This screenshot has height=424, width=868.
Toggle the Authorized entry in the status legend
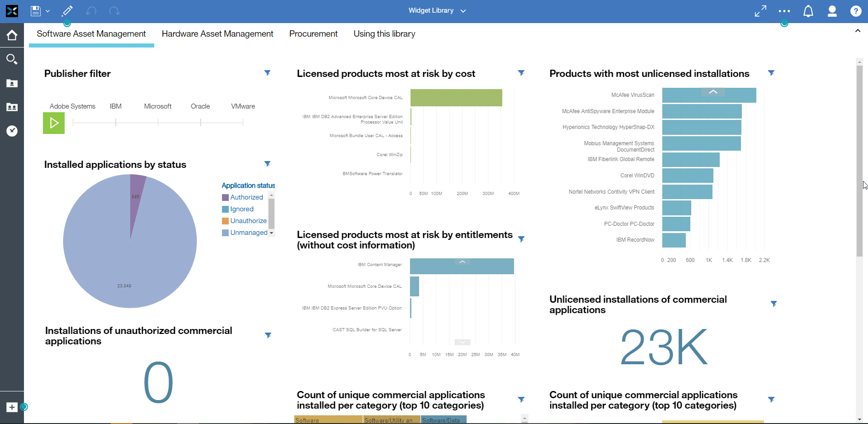[246, 197]
